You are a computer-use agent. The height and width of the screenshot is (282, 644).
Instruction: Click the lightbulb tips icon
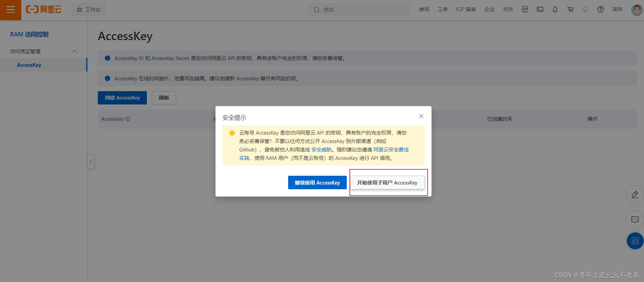[x=585, y=9]
